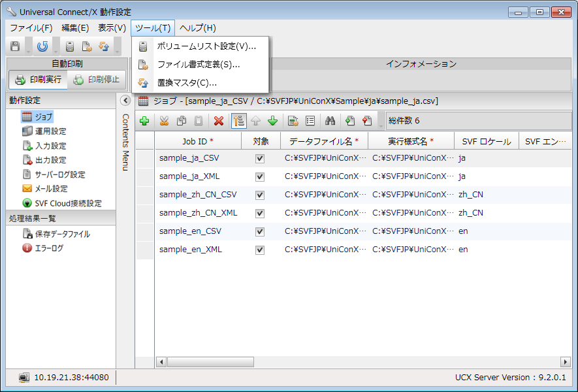Screen dimensions: 578x392
Task: Open 保存データファイル in the sidebar
Action: [56, 234]
